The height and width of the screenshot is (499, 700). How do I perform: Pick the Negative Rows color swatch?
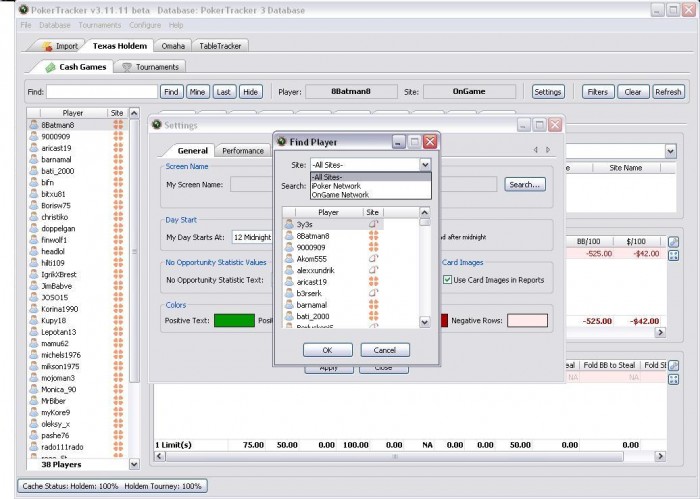click(x=527, y=320)
